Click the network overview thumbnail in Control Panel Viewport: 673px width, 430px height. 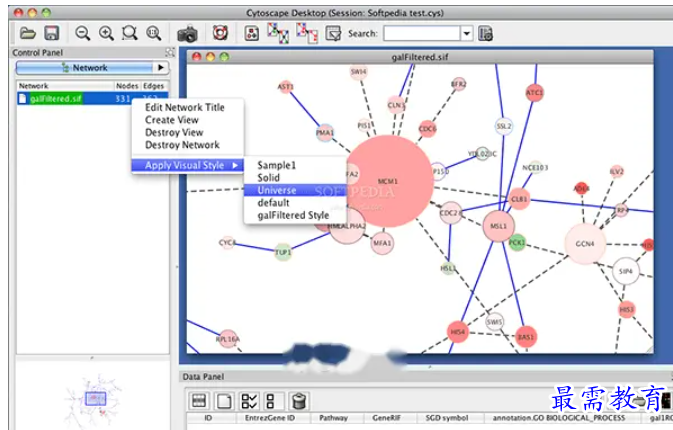[x=93, y=400]
